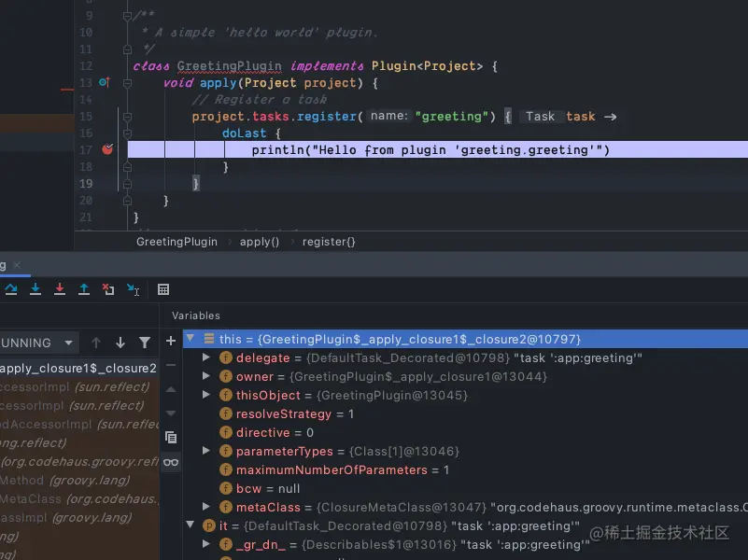Click the line number 19 in gutter
Image resolution: width=748 pixels, height=560 pixels.
pyautogui.click(x=86, y=184)
